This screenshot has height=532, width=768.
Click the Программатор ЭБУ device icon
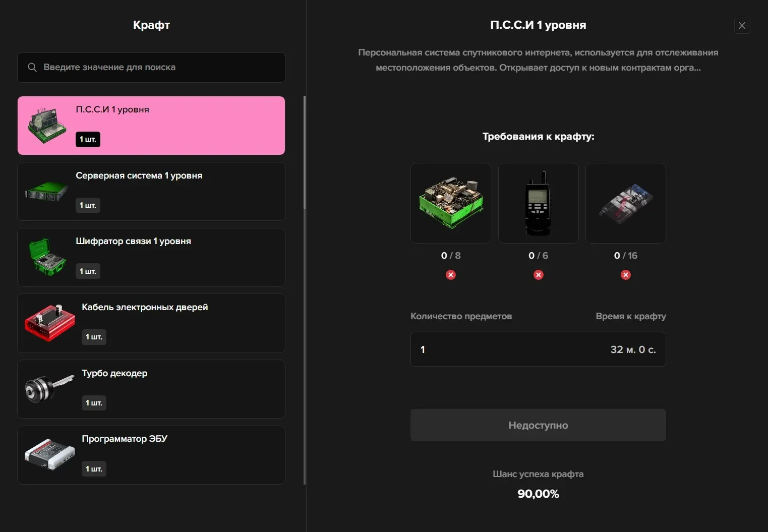pyautogui.click(x=50, y=454)
